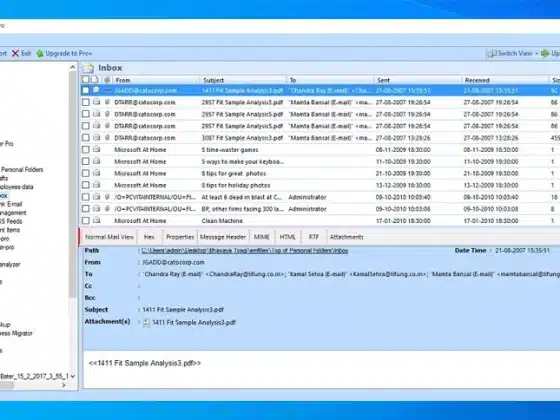Check the box for 5 time-waster games email
560x420 pixels.
point(86,150)
